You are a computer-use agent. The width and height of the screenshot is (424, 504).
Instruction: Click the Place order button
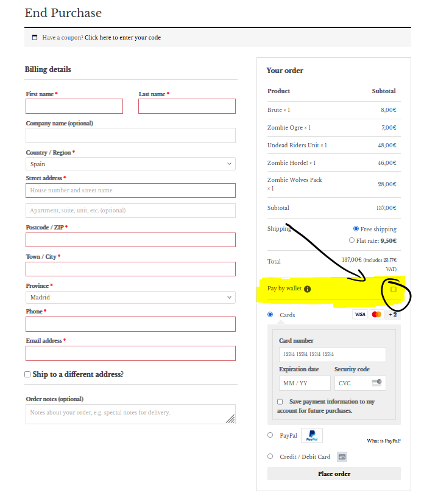pyautogui.click(x=334, y=474)
